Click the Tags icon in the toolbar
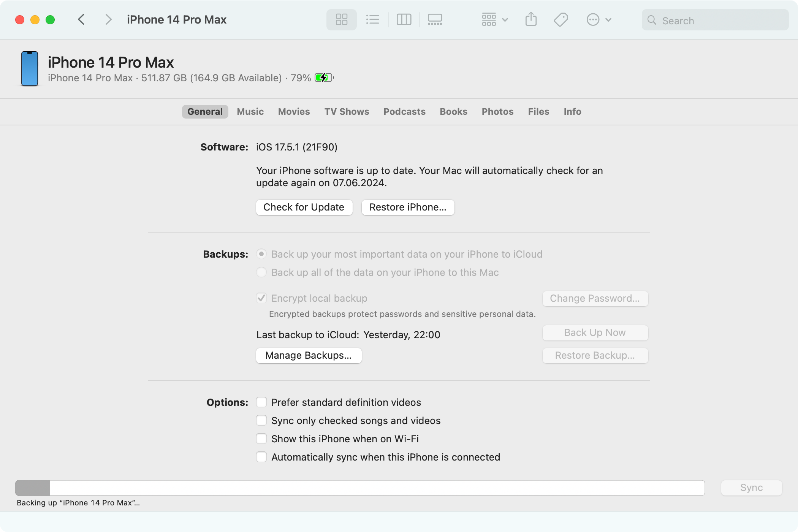798x532 pixels. pyautogui.click(x=560, y=19)
